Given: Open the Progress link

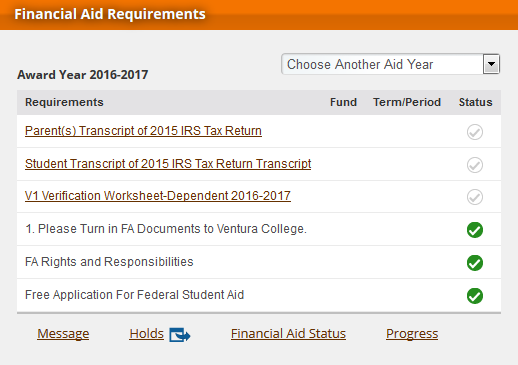Looking at the screenshot, I should pos(412,334).
